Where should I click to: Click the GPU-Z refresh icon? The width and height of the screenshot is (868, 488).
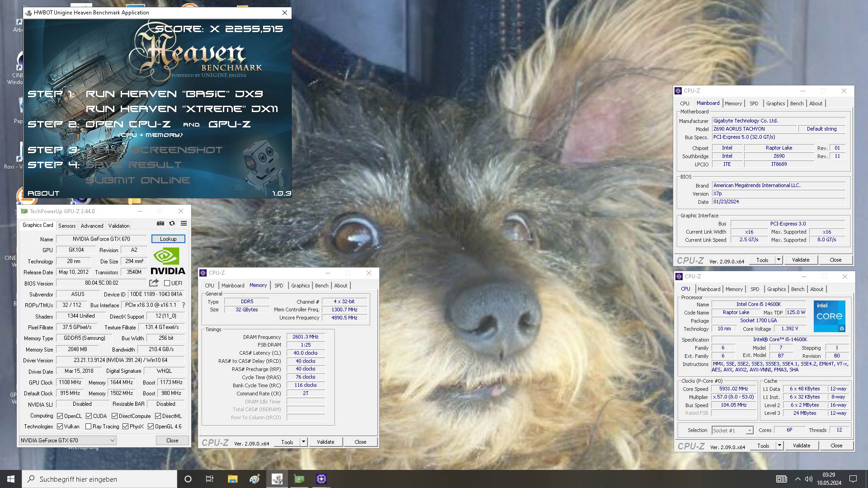click(x=172, y=223)
